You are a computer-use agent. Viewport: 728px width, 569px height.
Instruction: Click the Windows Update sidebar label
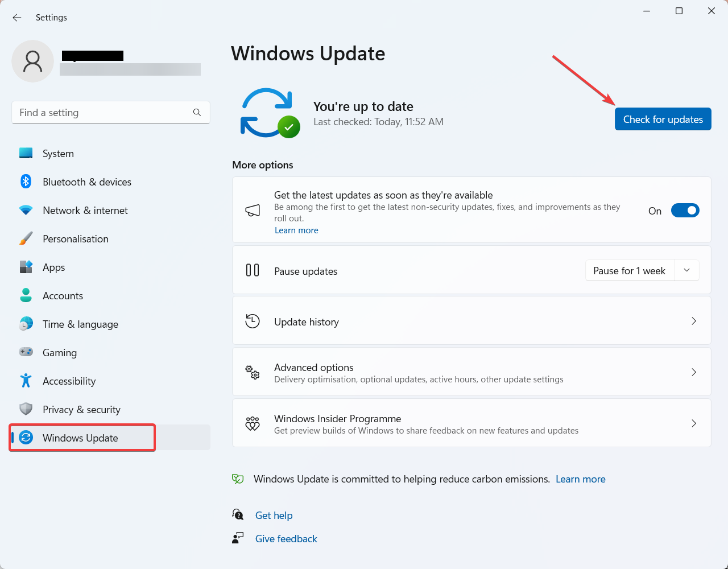point(80,438)
